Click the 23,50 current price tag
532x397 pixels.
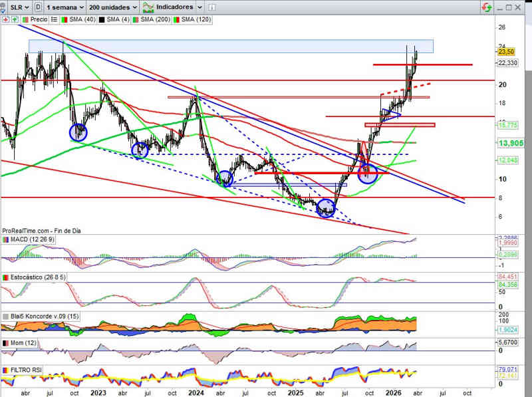(505, 51)
